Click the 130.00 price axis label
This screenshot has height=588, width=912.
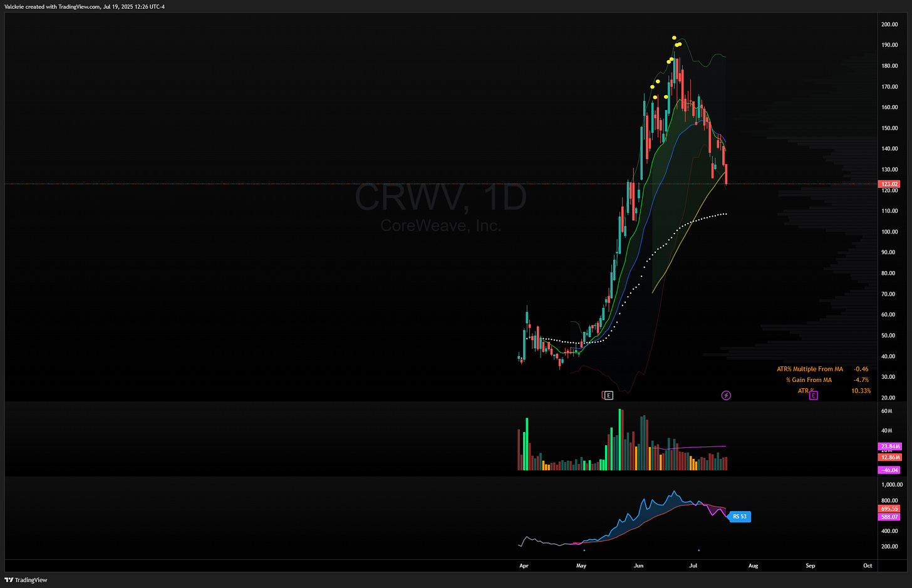(889, 170)
